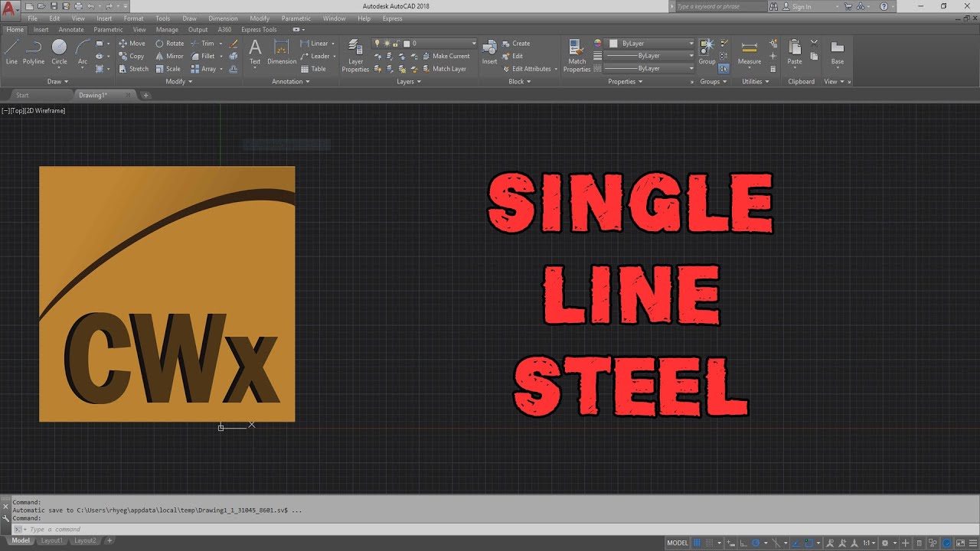Toggle object snap tracking in status bar

(x=795, y=543)
